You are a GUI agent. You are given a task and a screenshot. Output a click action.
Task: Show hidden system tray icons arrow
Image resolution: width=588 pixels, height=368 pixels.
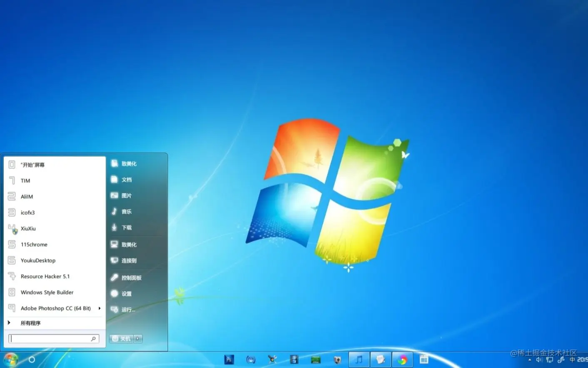coord(530,360)
